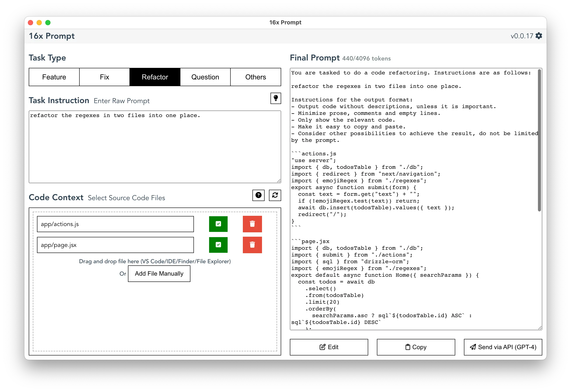Click the app/page.jsx file path field
The width and height of the screenshot is (571, 392).
point(115,245)
